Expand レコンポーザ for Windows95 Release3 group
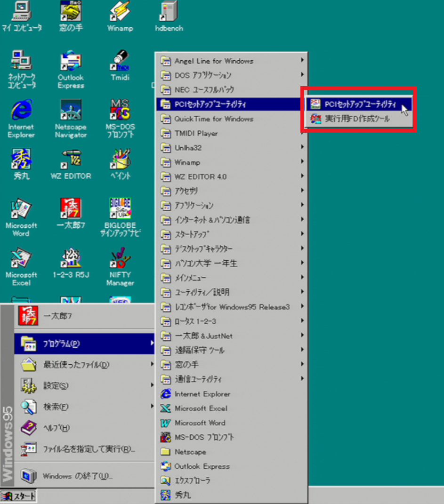This screenshot has width=444, height=504. (232, 307)
